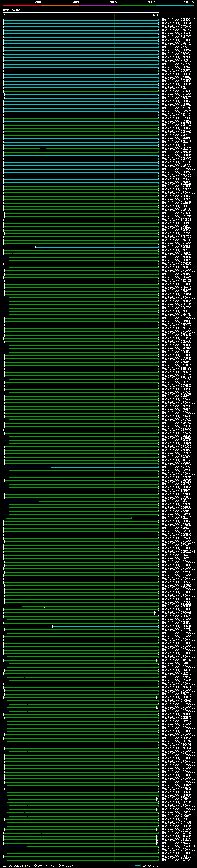Select hit label UniRef100_Q8VZZ4
The width and height of the screenshot is (197, 868).
pyautogui.click(x=177, y=47)
